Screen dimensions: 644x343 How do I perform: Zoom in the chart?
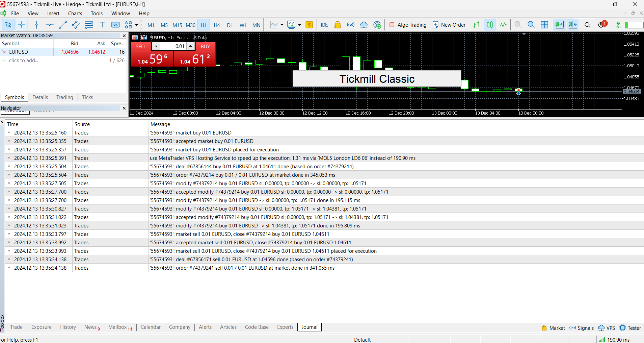pos(518,25)
